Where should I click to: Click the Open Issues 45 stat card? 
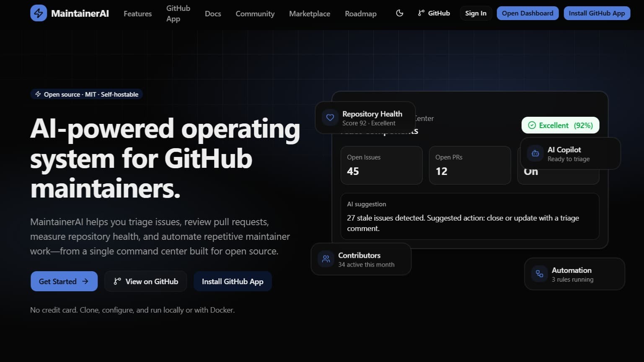[x=382, y=165]
